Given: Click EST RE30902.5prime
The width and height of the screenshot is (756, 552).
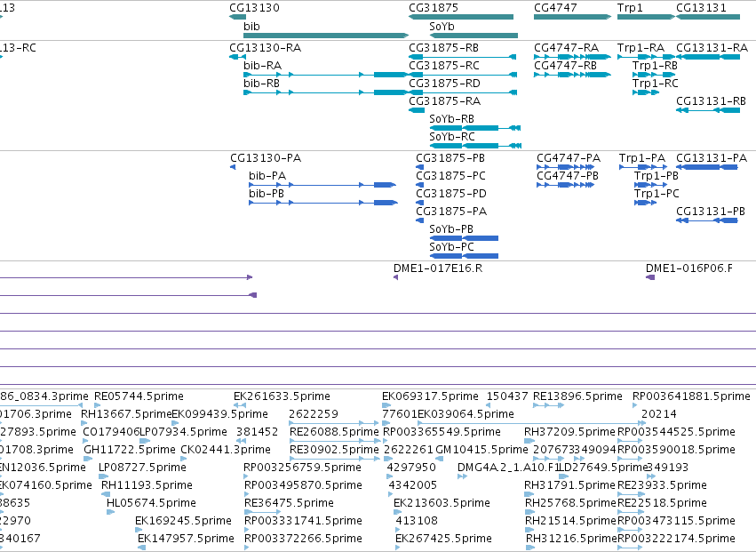Looking at the screenshot, I should [x=336, y=459].
